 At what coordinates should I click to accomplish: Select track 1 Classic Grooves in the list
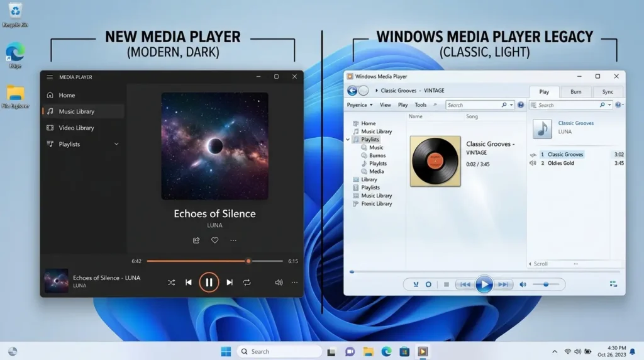tap(577, 155)
